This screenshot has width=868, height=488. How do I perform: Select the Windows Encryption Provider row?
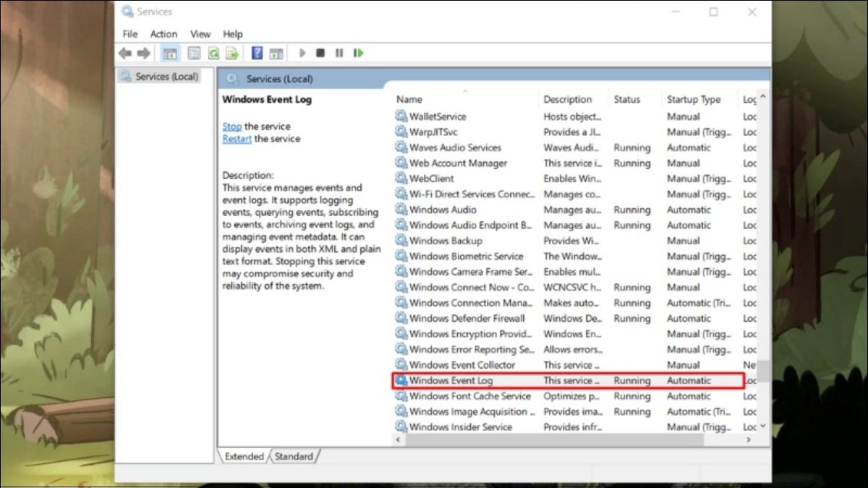click(x=575, y=334)
